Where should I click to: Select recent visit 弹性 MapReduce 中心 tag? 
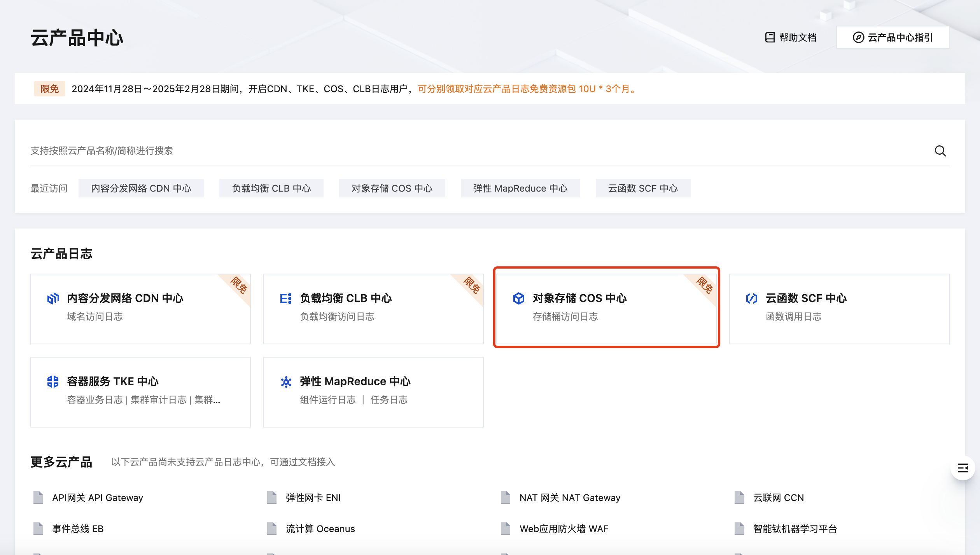coord(520,188)
